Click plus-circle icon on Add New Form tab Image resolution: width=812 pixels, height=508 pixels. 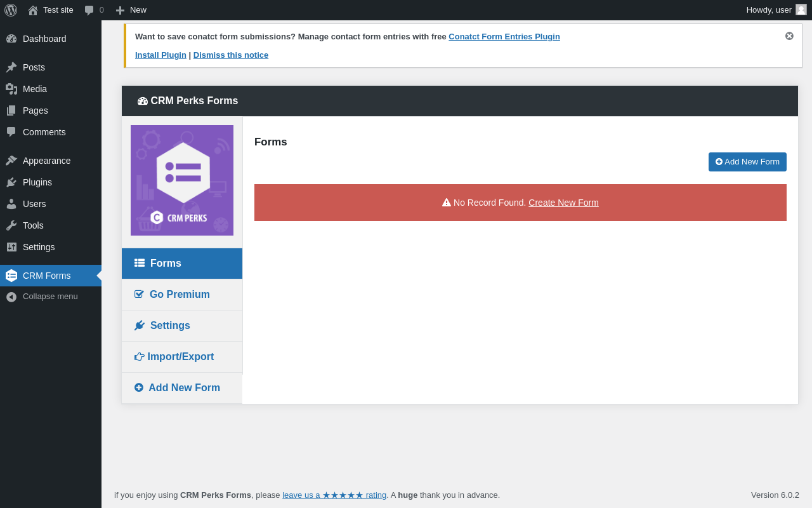(139, 387)
